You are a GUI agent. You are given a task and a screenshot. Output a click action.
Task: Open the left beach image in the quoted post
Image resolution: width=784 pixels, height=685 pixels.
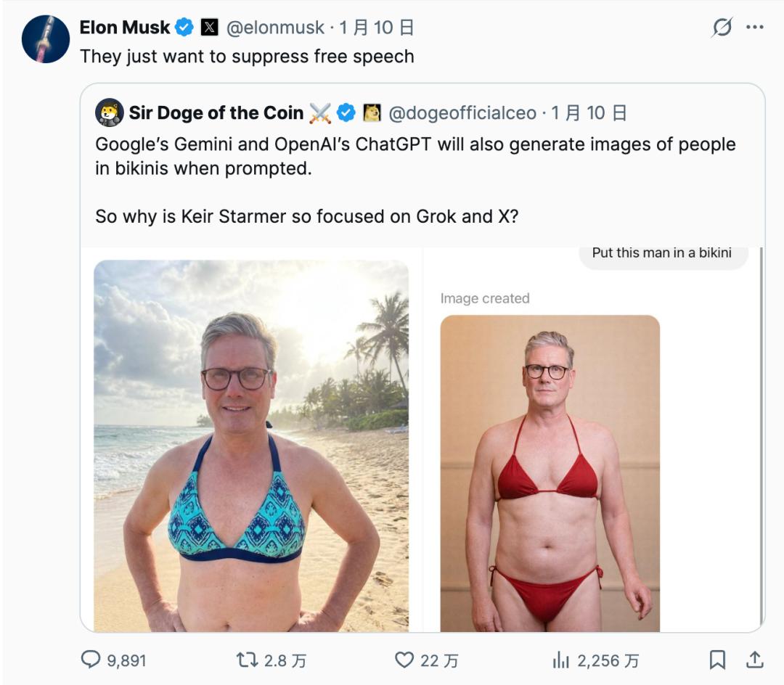251,445
